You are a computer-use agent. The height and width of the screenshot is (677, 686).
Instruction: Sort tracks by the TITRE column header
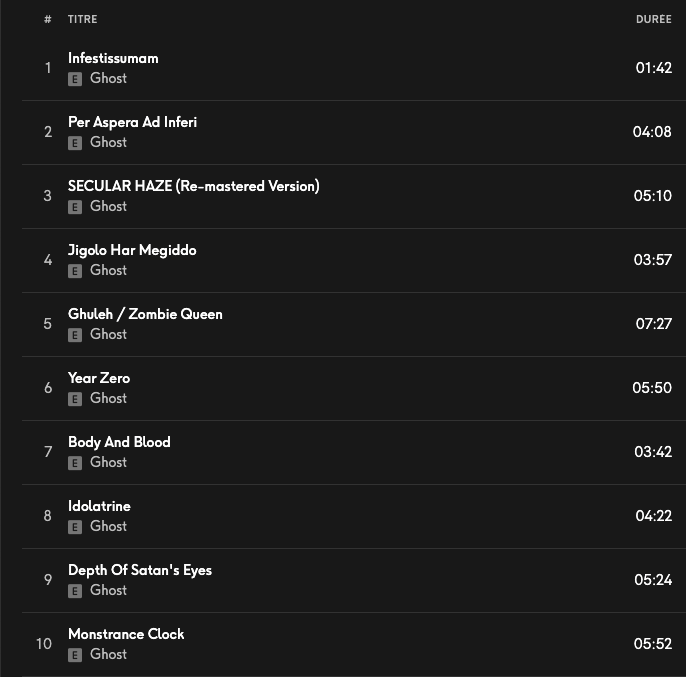tap(83, 20)
